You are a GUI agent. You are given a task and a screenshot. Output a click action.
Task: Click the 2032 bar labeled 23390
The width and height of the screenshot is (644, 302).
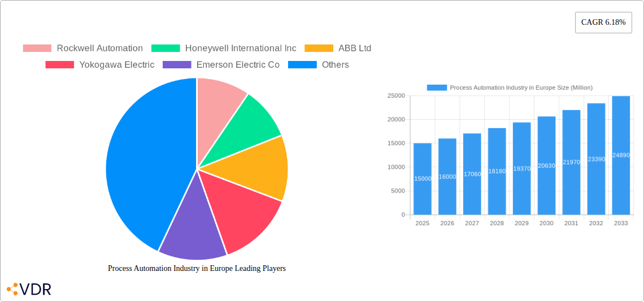coord(597,159)
